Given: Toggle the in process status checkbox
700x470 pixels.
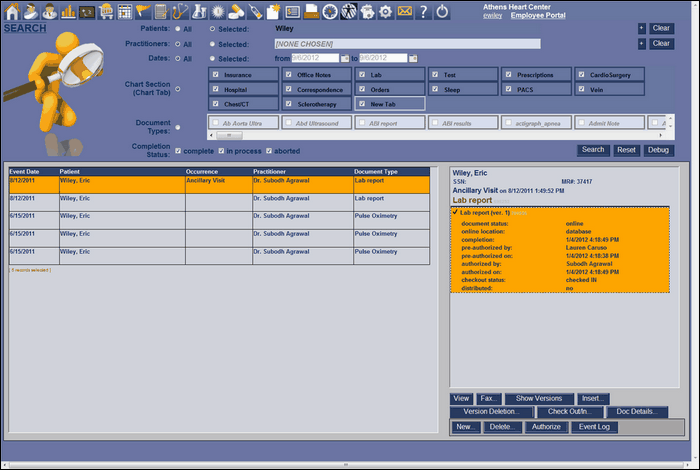Looking at the screenshot, I should pos(221,151).
